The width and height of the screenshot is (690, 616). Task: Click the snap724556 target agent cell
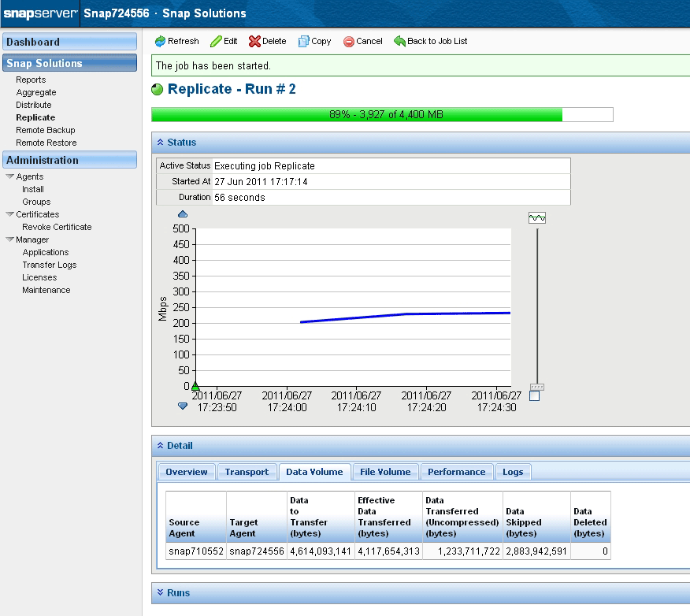pos(257,551)
